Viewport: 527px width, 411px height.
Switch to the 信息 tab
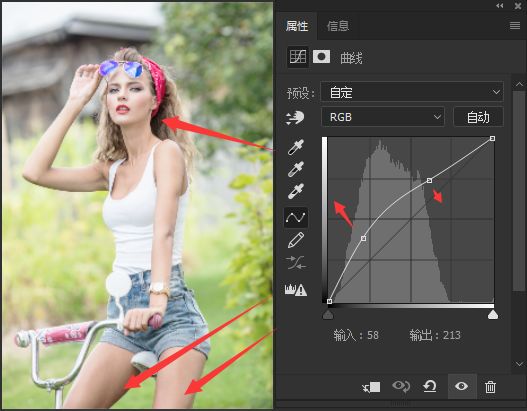coord(338,26)
